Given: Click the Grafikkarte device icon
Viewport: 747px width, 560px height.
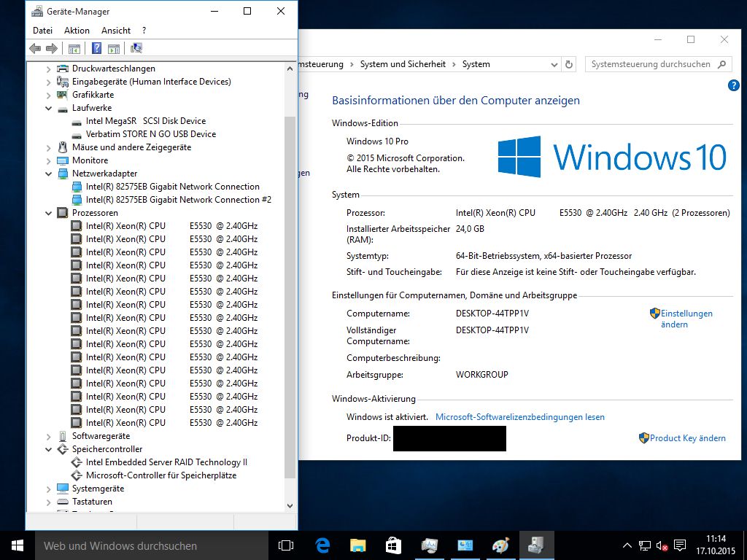Looking at the screenshot, I should click(63, 95).
